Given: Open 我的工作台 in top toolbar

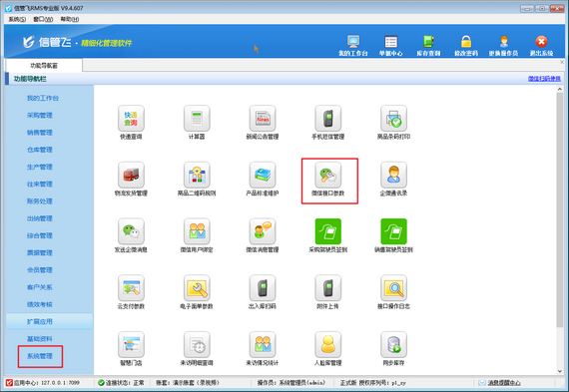Looking at the screenshot, I should click(353, 46).
